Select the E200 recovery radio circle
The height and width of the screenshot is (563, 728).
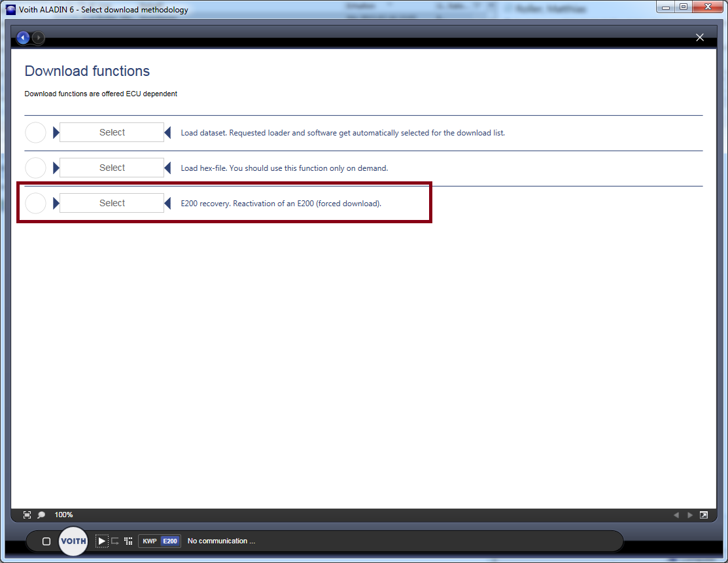(x=35, y=203)
